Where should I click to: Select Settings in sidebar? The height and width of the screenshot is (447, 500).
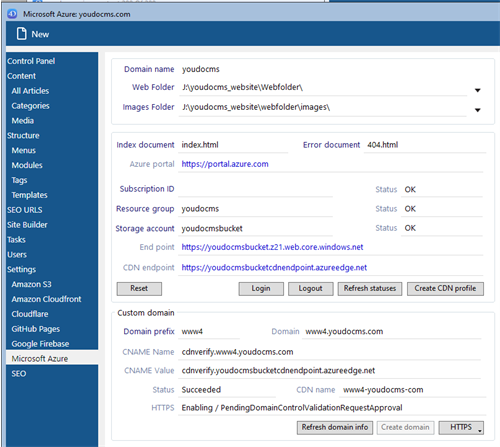(x=22, y=269)
